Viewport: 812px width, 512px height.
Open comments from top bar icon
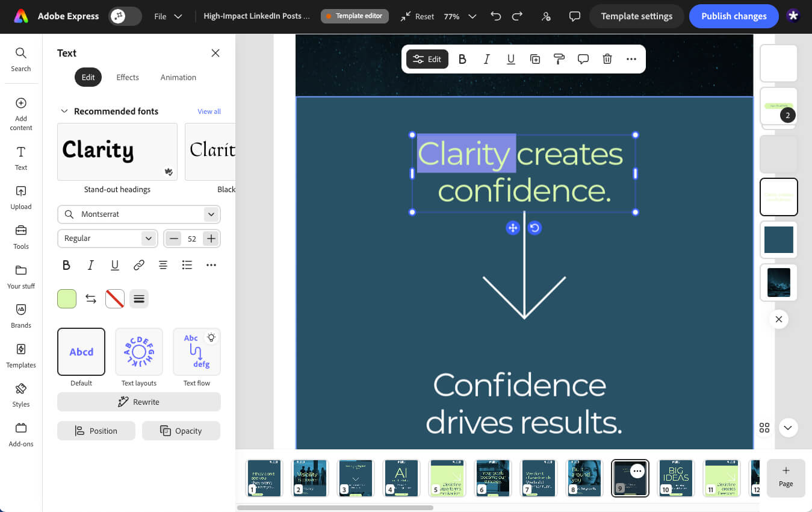click(x=575, y=16)
